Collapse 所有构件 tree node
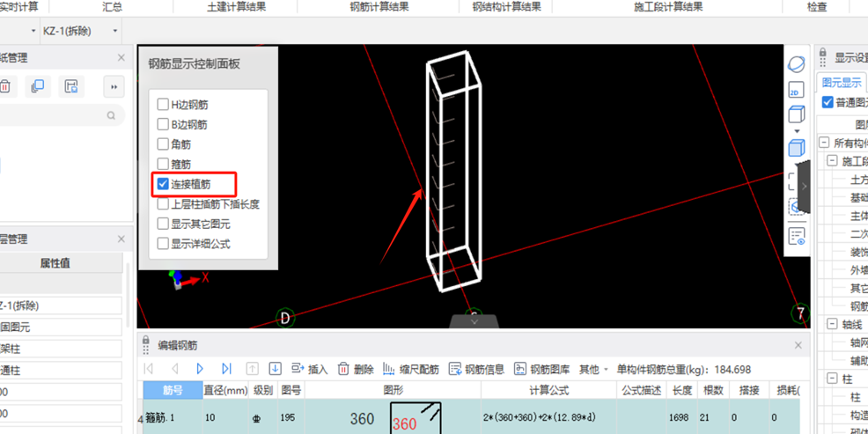The width and height of the screenshot is (868, 434). tap(824, 143)
